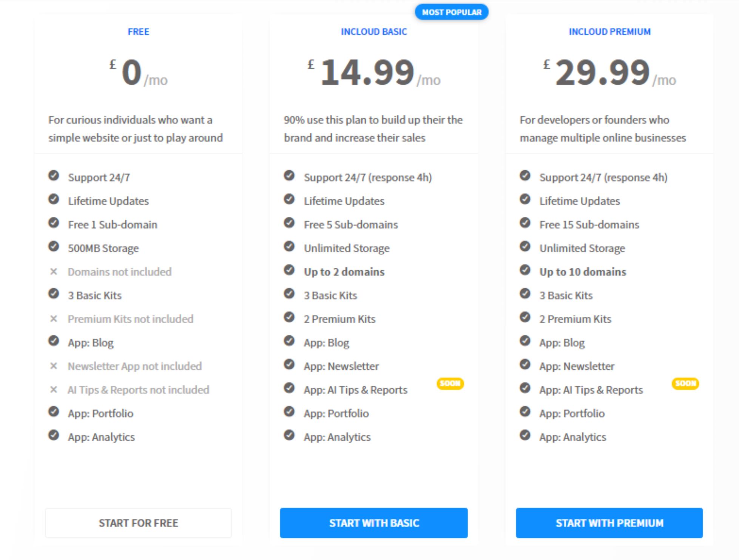Click the Soon badge in the Basic plan

coord(450,383)
